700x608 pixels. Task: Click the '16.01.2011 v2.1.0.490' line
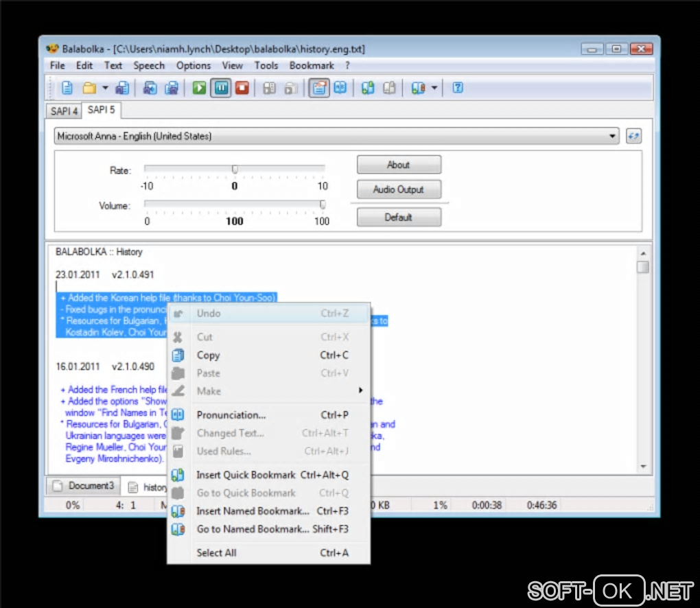[x=105, y=366]
